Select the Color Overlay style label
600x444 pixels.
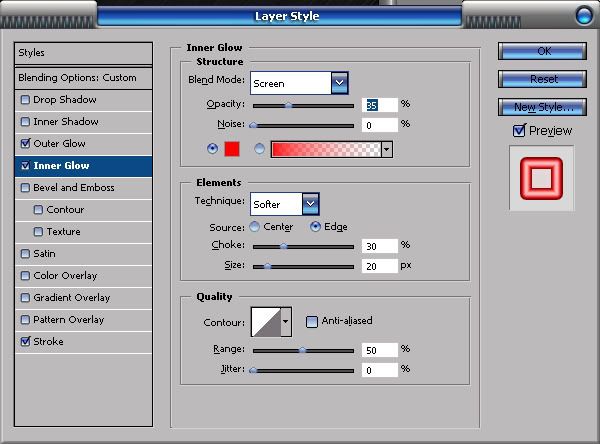coord(65,276)
